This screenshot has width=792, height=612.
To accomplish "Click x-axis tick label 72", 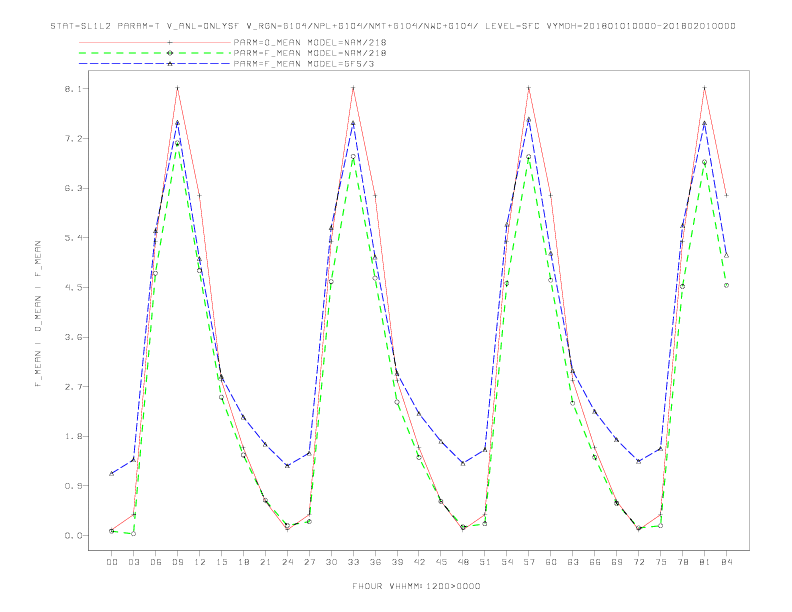I will [x=639, y=562].
